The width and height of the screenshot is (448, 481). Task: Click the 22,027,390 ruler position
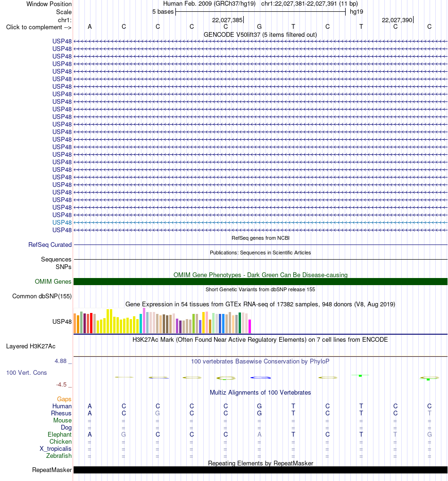[x=397, y=20]
